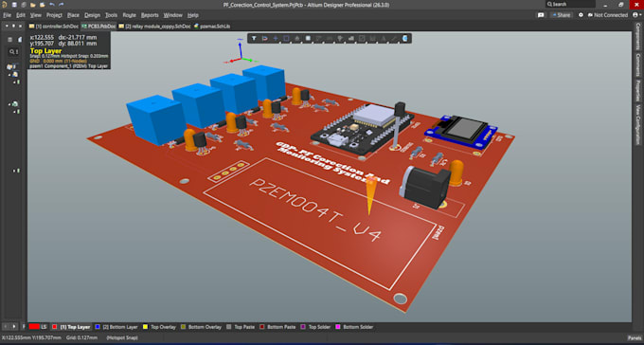The image size is (644, 345).
Task: Click the search magnifier in left panel
Action: (x=12, y=52)
